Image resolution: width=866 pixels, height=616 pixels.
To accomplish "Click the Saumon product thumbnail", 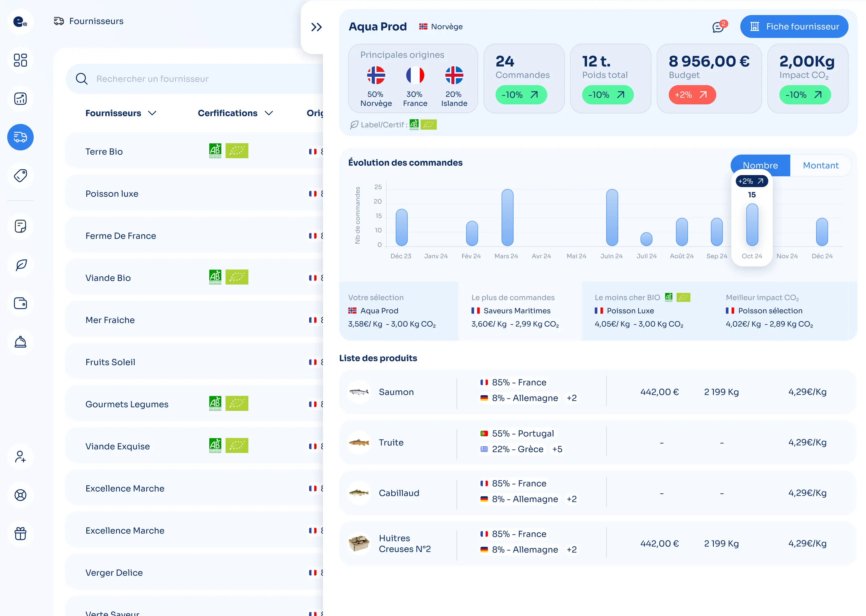I will [359, 392].
